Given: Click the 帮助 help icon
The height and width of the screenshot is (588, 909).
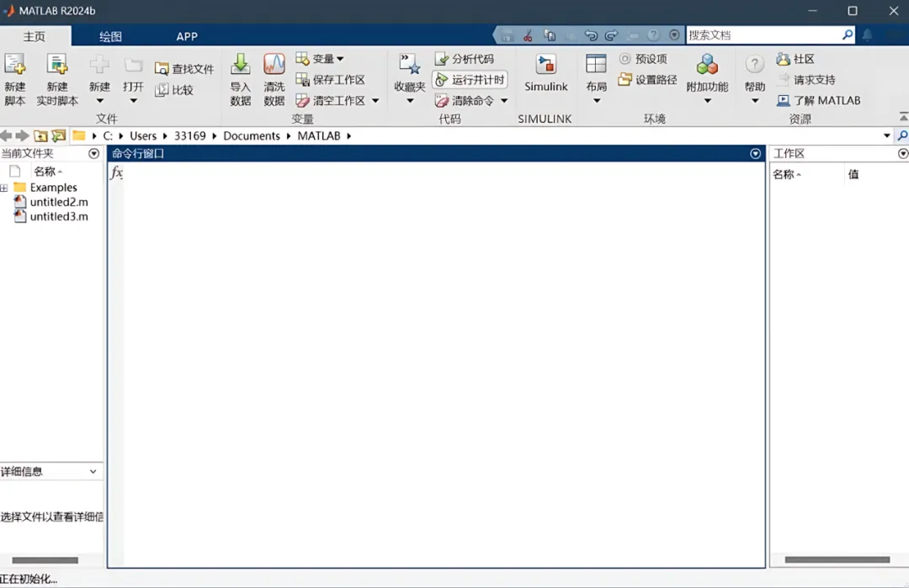Looking at the screenshot, I should pyautogui.click(x=754, y=65).
